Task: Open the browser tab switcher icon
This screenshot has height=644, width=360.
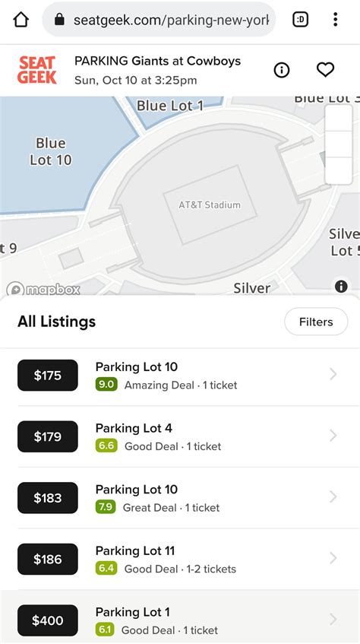Action: click(x=301, y=19)
